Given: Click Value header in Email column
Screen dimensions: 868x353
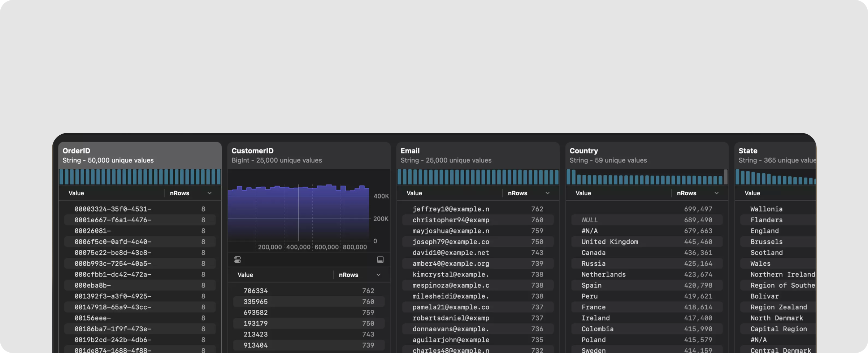Looking at the screenshot, I should coord(414,193).
